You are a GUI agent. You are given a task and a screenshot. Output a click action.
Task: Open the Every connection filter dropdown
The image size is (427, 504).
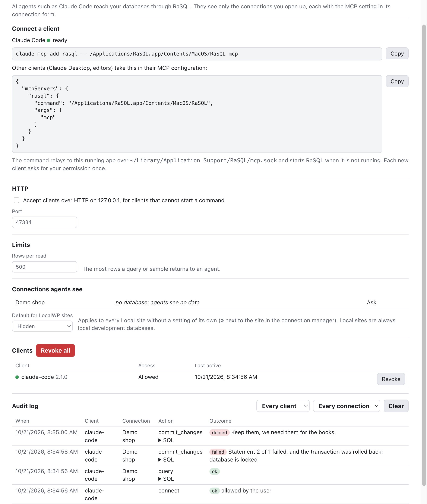pos(346,406)
